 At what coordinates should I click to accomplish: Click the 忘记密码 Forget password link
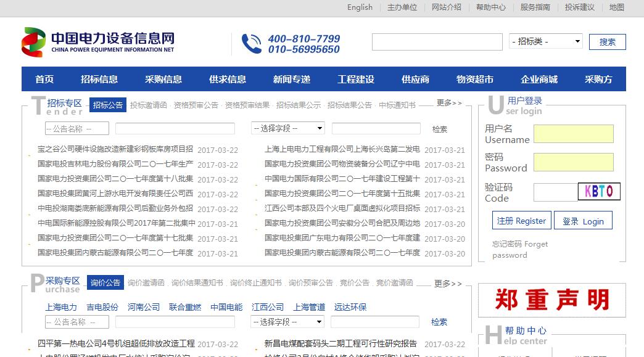[519, 249]
